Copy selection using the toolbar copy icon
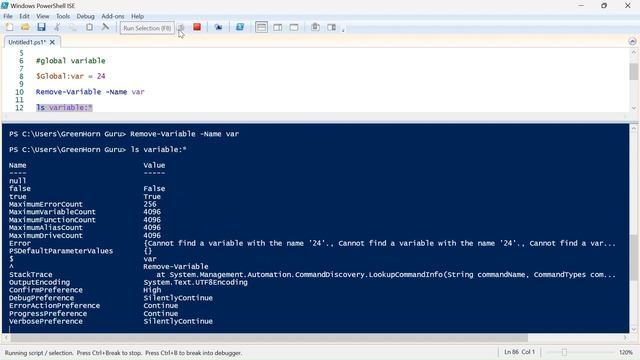Viewport: 640px width, 360px height. pyautogui.click(x=73, y=27)
